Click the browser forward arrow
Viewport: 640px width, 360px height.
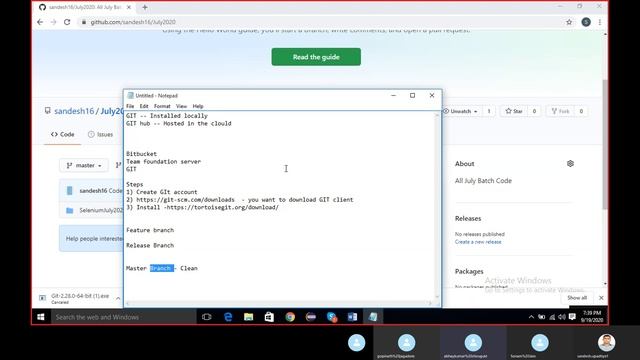pyautogui.click(x=53, y=22)
